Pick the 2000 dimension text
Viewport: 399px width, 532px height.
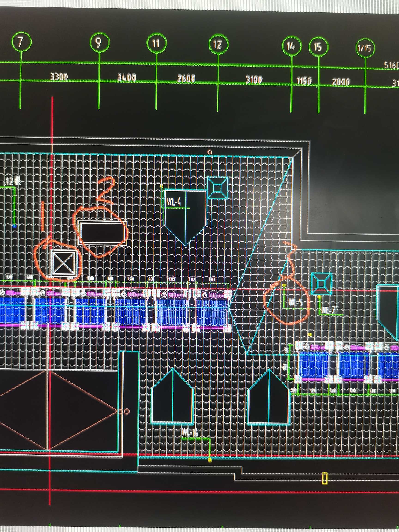pos(341,82)
